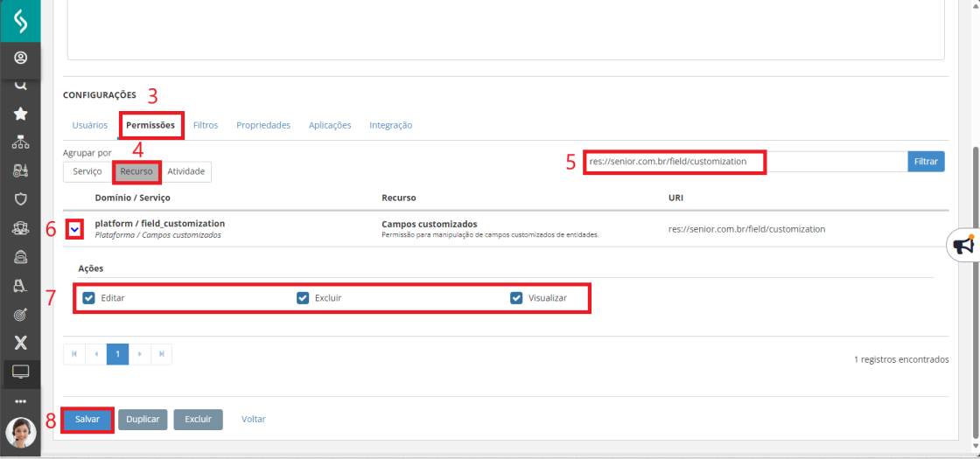Click the permission filter text field
Viewport: 980px width, 459px height.
coord(745,161)
